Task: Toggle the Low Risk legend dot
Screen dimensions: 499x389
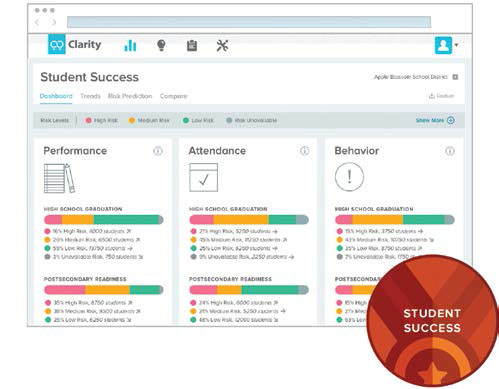Action: (186, 120)
